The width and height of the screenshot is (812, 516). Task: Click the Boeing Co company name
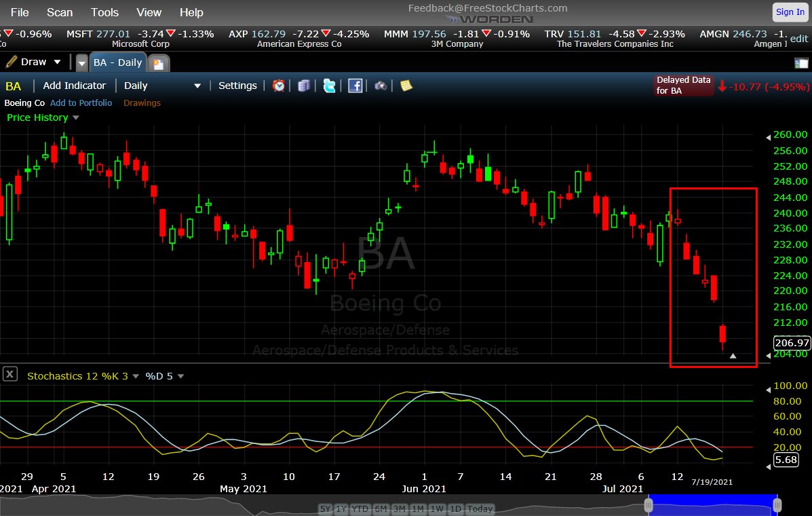point(24,103)
